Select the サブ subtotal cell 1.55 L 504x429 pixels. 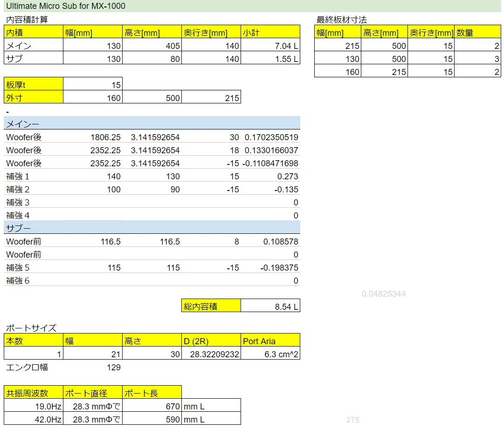click(x=270, y=59)
